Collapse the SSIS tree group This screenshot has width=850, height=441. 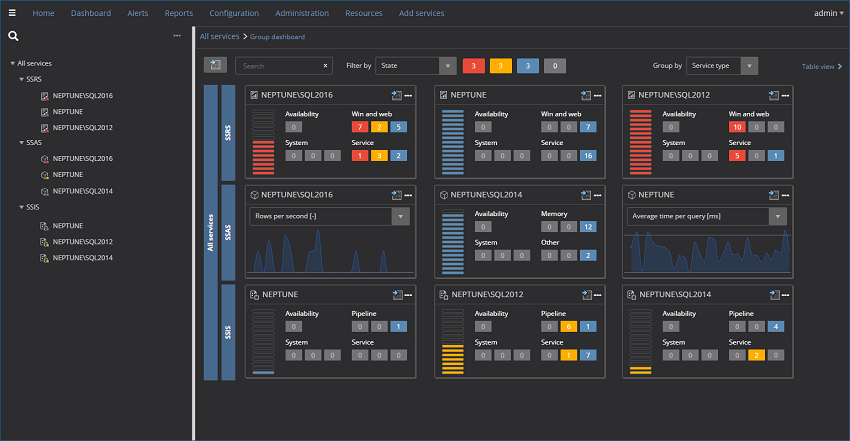tap(22, 207)
